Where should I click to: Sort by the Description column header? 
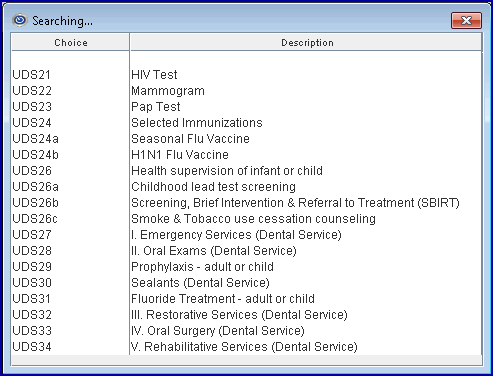click(x=307, y=43)
